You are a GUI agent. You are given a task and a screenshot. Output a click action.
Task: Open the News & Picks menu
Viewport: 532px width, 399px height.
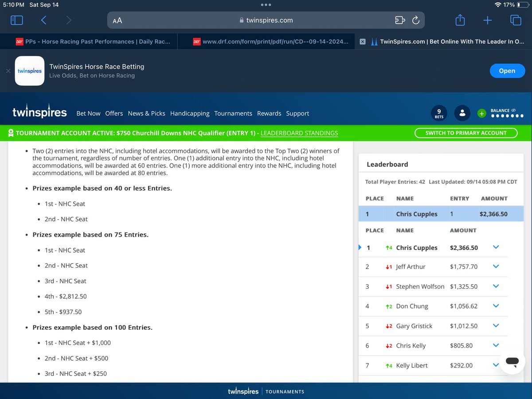[146, 113]
